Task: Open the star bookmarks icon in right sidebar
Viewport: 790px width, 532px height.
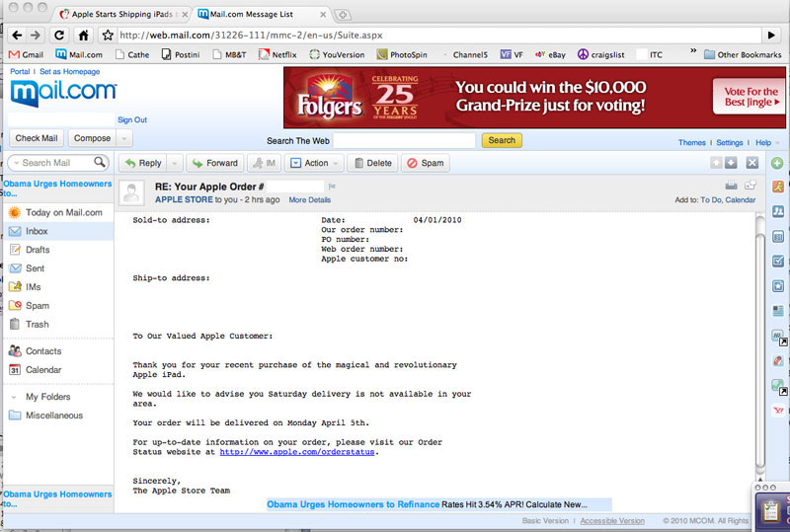Action: coord(778,286)
